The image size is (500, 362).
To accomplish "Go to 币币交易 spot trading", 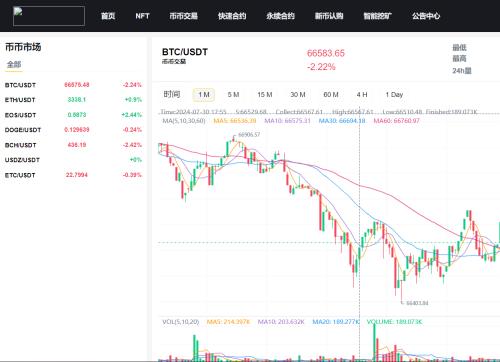I will coord(183,16).
